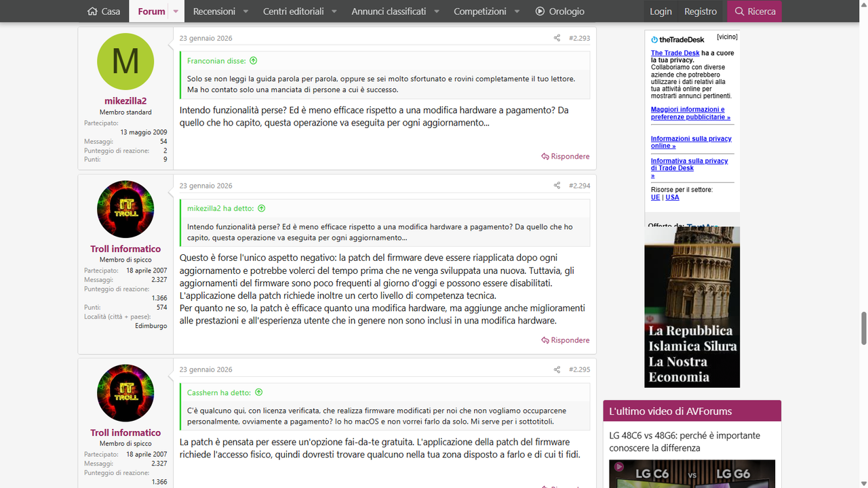The height and width of the screenshot is (488, 868).
Task: Open the Pisa tower economy ad image
Action: [x=692, y=307]
